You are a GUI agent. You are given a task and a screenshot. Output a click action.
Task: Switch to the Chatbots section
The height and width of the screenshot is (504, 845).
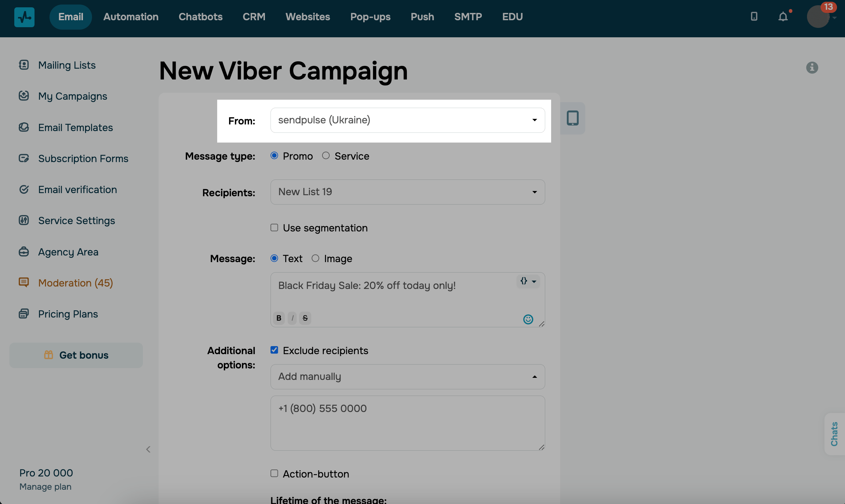(x=200, y=16)
